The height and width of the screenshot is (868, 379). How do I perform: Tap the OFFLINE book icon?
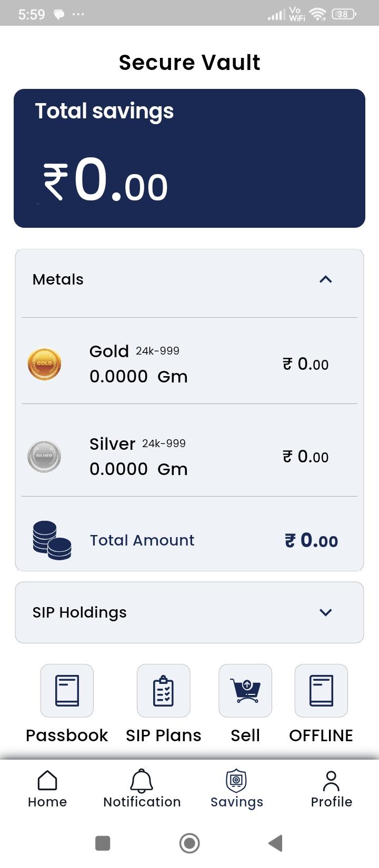click(321, 690)
